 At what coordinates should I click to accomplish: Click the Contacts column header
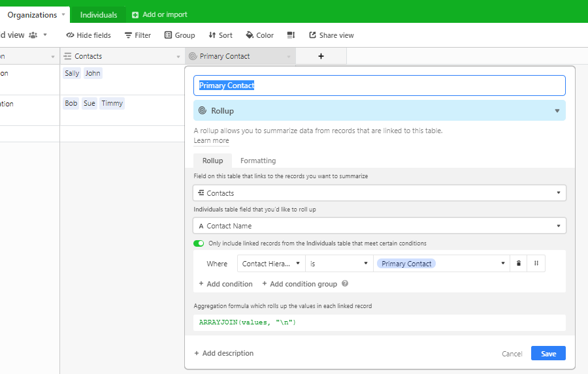[123, 56]
